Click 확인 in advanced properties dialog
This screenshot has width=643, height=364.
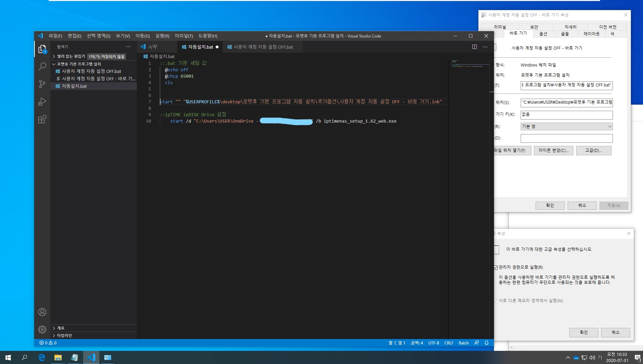(584, 332)
